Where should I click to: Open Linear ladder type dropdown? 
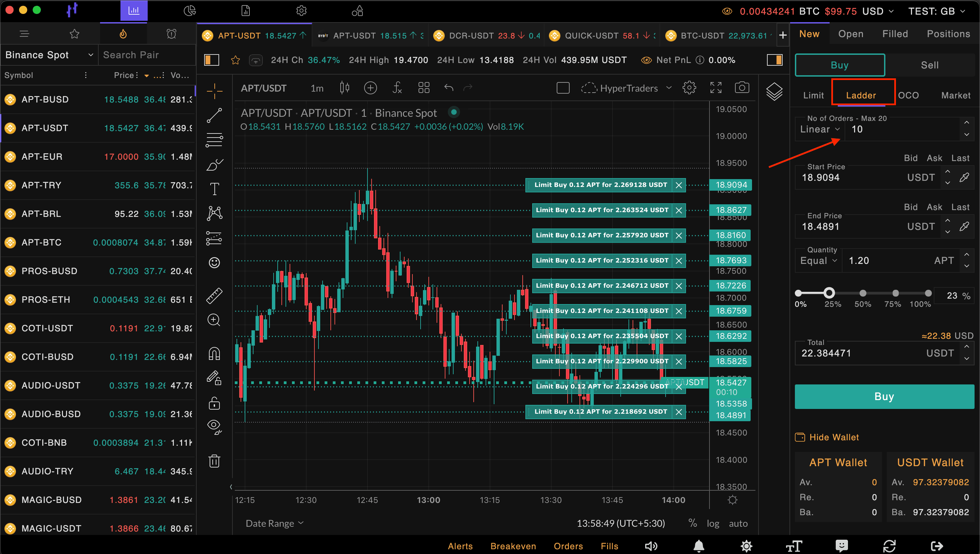coord(819,129)
